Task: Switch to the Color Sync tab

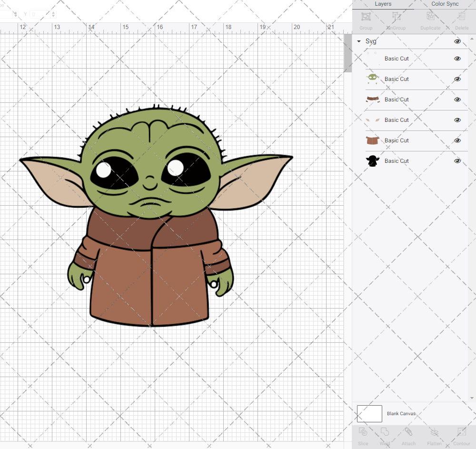Action: click(x=445, y=4)
